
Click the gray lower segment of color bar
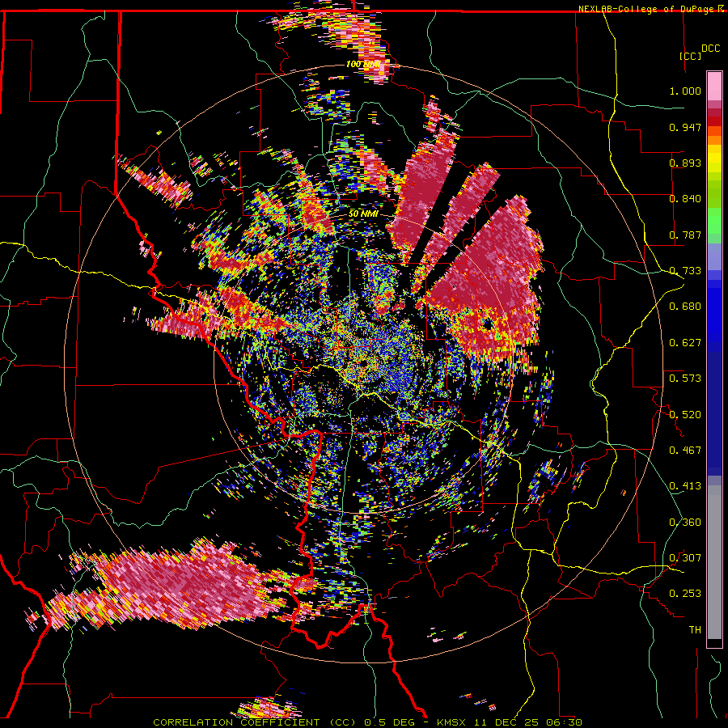[x=714, y=562]
